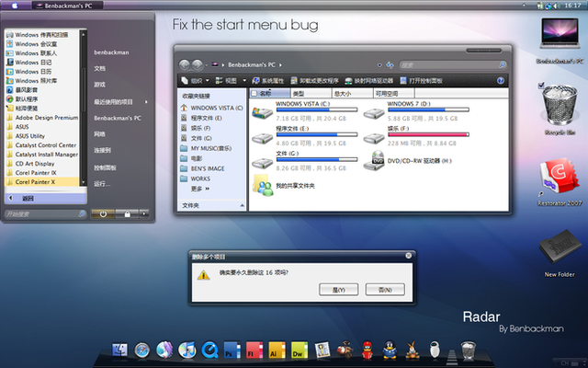Image resolution: width=588 pixels, height=368 pixels.
Task: Click 映射网络驱动器 toolbar button
Action: coord(369,81)
